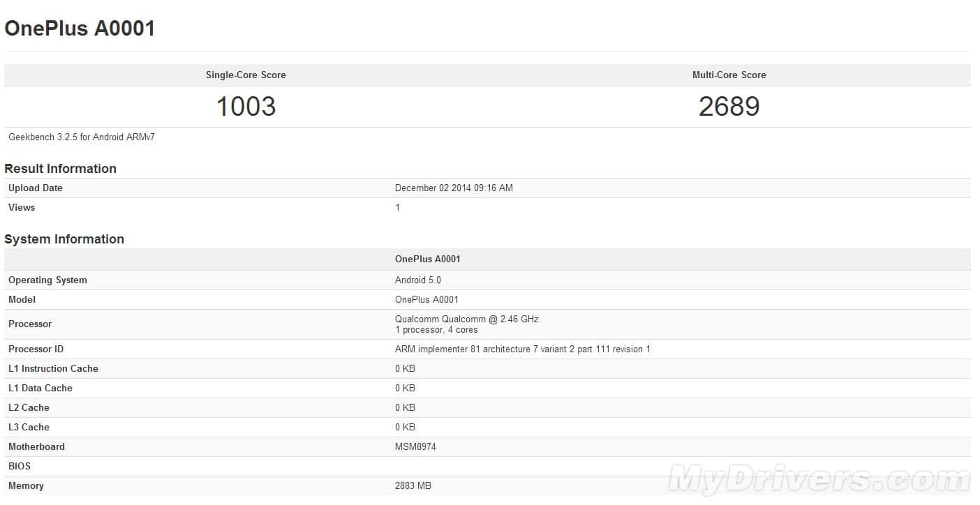Click the Motherboard value MSM8974
The width and height of the screenshot is (980, 505).
point(416,446)
